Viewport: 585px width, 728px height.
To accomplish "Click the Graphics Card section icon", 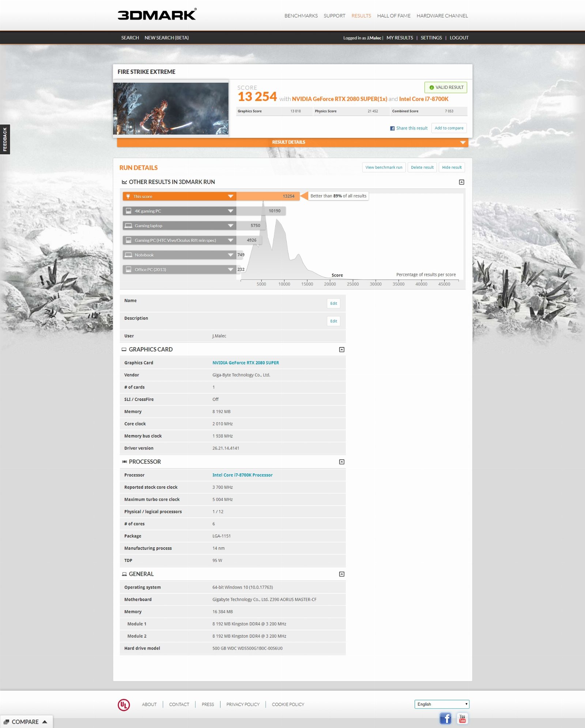I will pos(124,349).
